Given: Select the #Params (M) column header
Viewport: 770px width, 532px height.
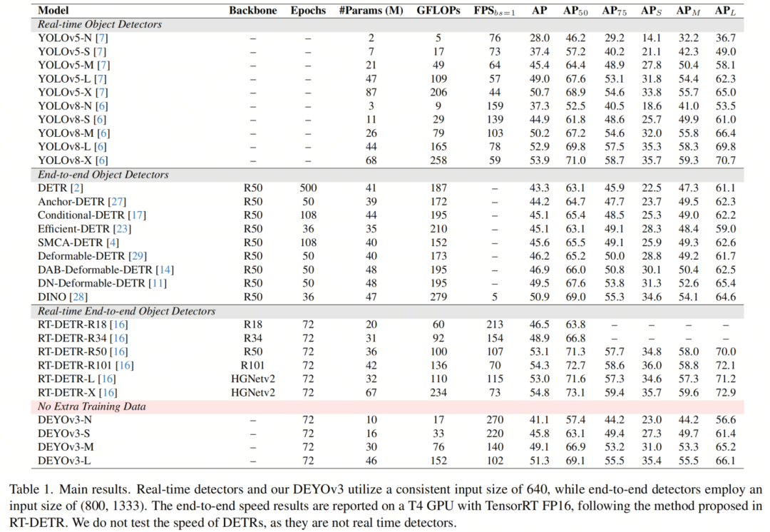Looking at the screenshot, I should coord(371,11).
